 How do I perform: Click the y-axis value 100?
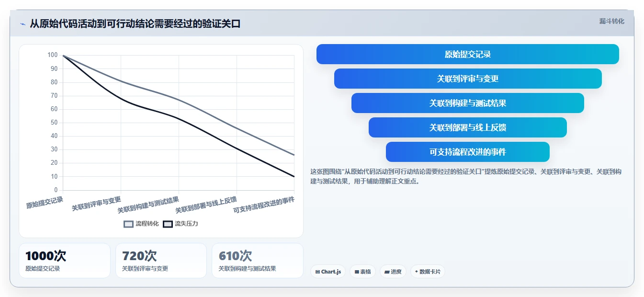click(x=53, y=55)
